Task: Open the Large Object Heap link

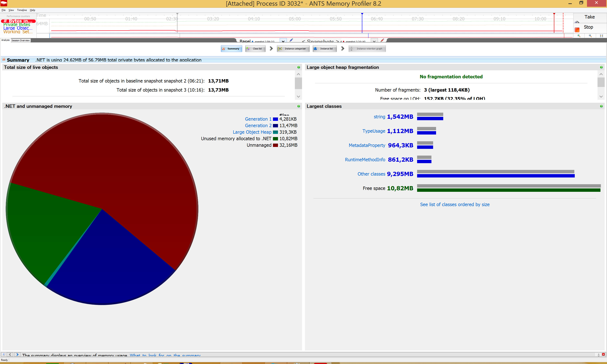Action: tap(252, 132)
